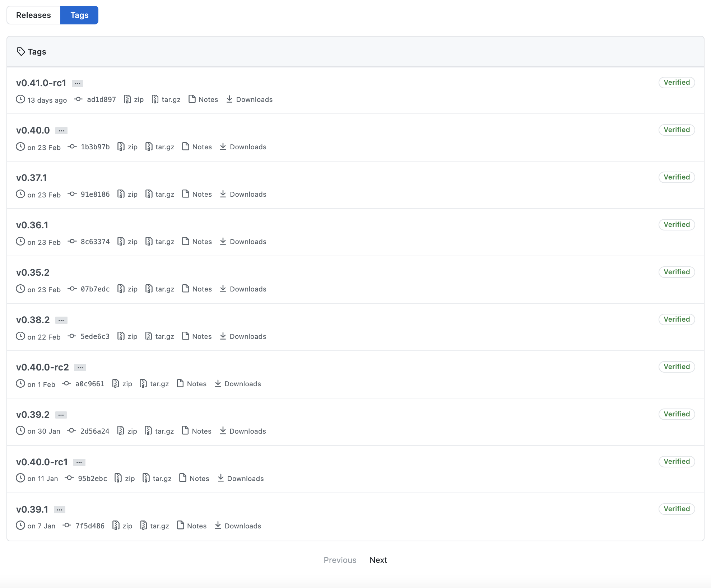
Task: Go to the Next page of tags
Action: coord(378,560)
